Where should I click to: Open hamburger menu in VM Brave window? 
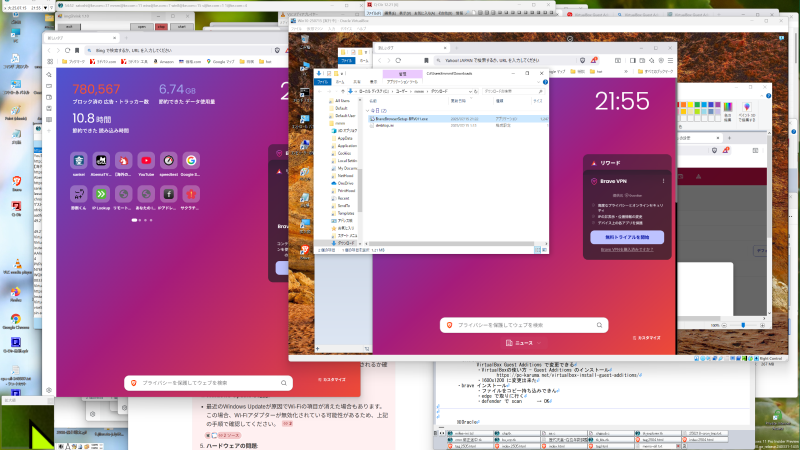tap(670, 60)
